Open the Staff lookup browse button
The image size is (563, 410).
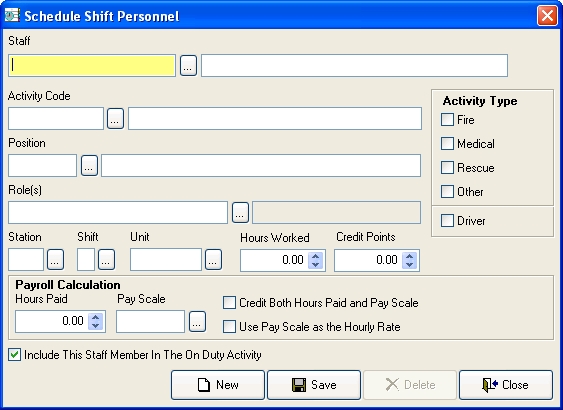(x=188, y=66)
